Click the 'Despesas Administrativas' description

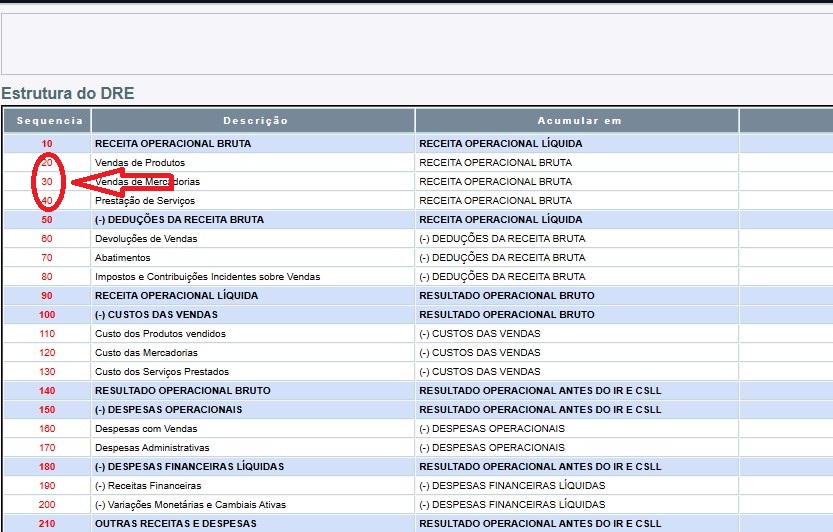click(x=152, y=448)
